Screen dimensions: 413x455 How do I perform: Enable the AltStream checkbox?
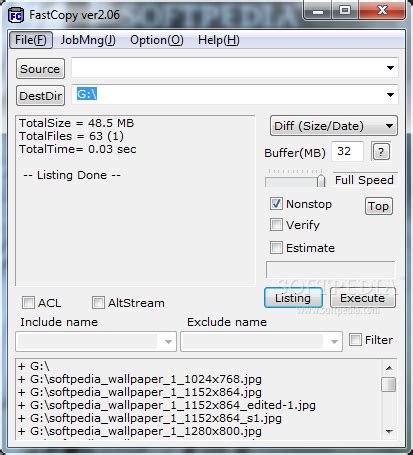[98, 303]
